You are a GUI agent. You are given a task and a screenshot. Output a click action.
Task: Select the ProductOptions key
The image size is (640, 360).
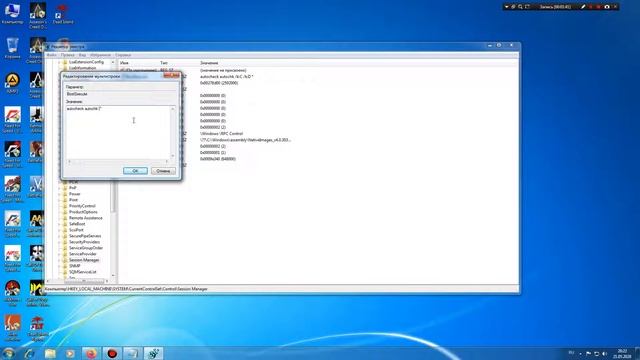(83, 212)
